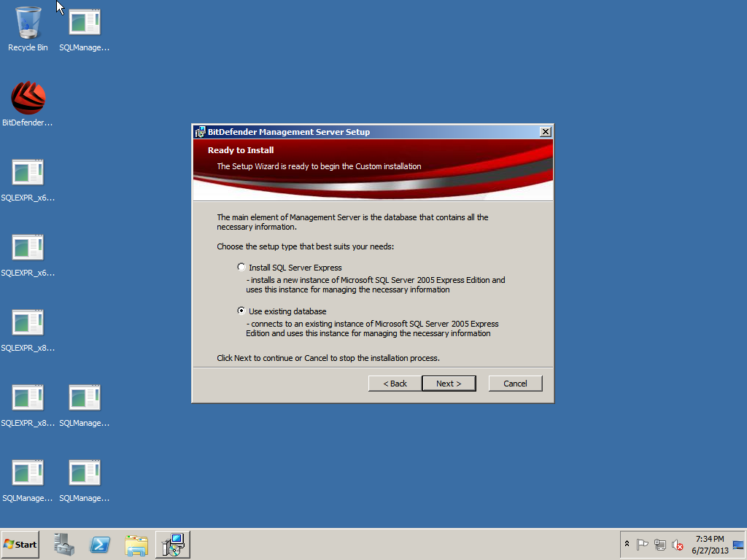This screenshot has height=560, width=747.
Task: Click the 'installs a new instance' description text
Action: point(376,285)
